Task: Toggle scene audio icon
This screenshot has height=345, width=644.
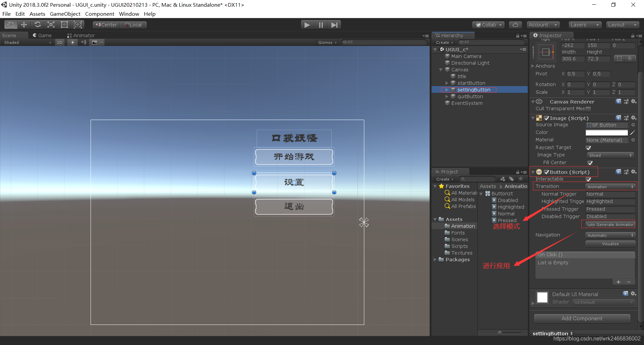Action: pos(84,43)
